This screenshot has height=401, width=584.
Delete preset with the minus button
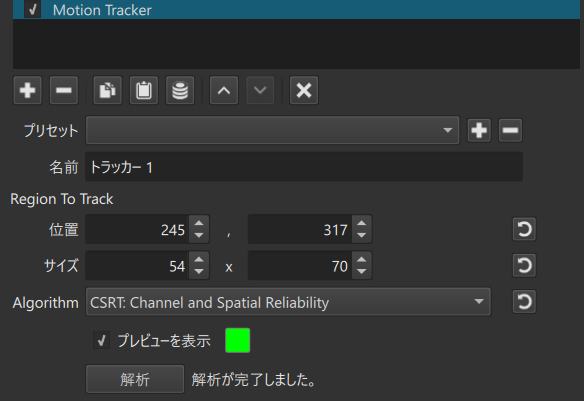510,130
